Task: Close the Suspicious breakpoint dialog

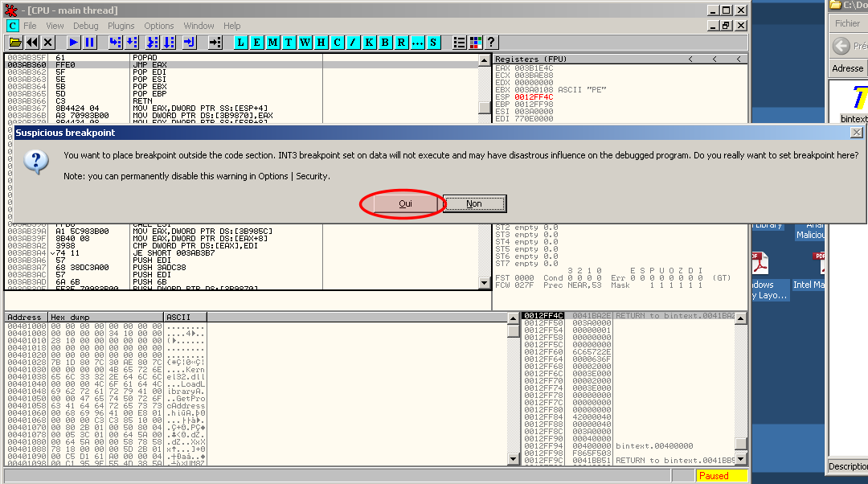Action: point(856,132)
